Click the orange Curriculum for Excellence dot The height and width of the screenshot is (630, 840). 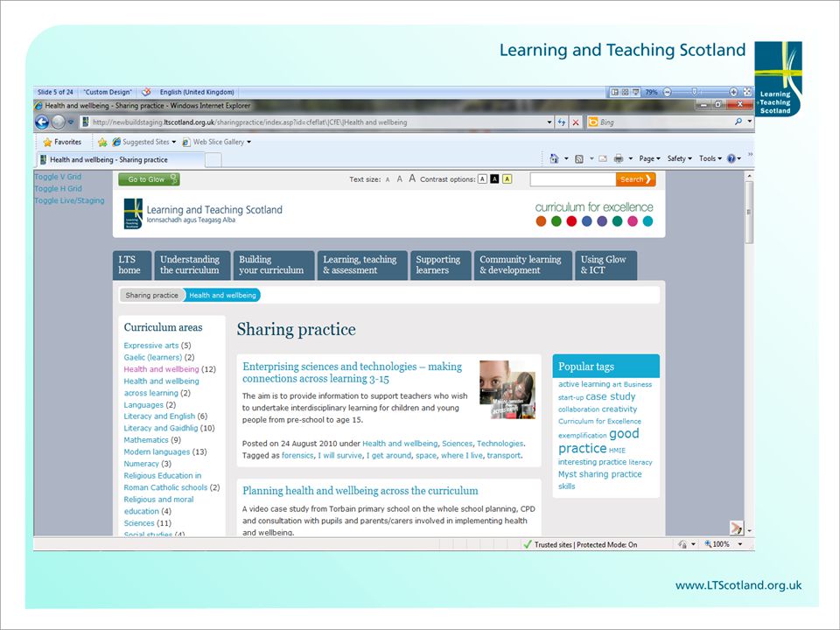coord(541,221)
